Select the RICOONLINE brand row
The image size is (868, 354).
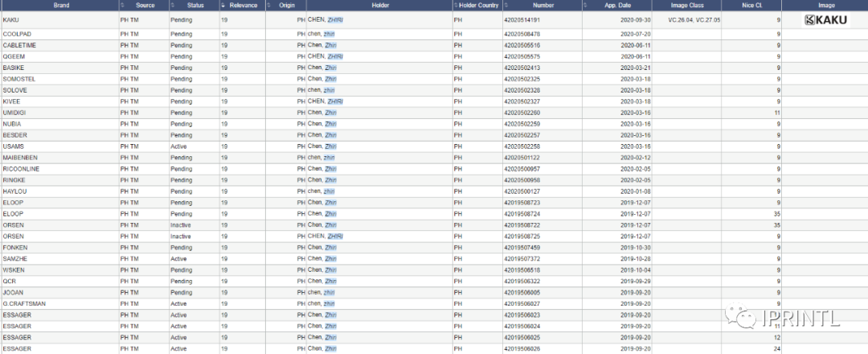(x=434, y=169)
